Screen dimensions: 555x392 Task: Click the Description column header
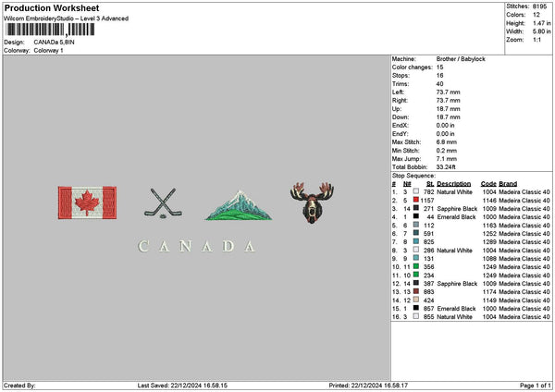(x=454, y=184)
